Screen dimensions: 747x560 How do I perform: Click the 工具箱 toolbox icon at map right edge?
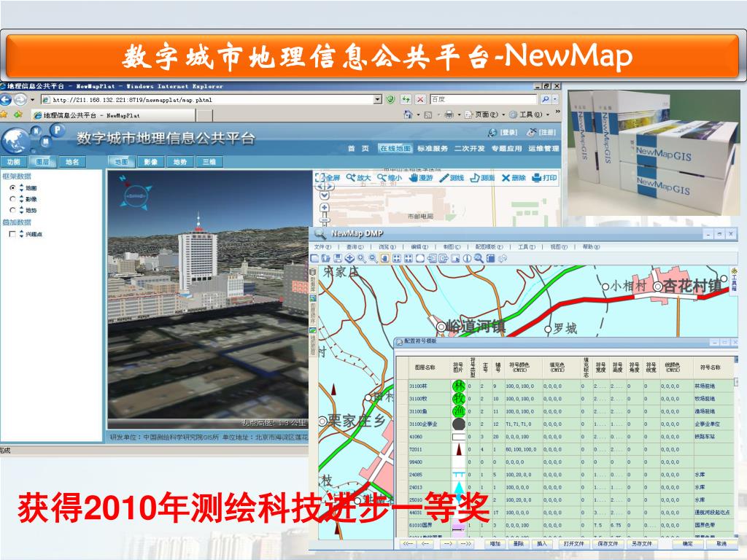pyautogui.click(x=734, y=279)
